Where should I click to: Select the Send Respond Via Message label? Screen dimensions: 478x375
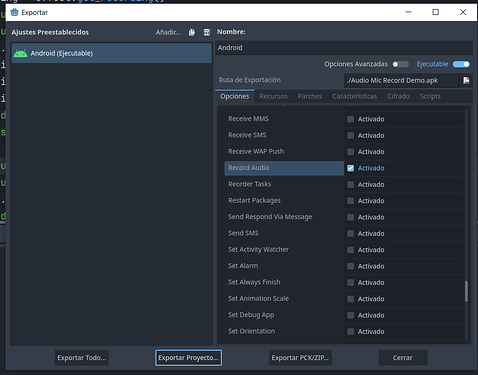coord(270,217)
